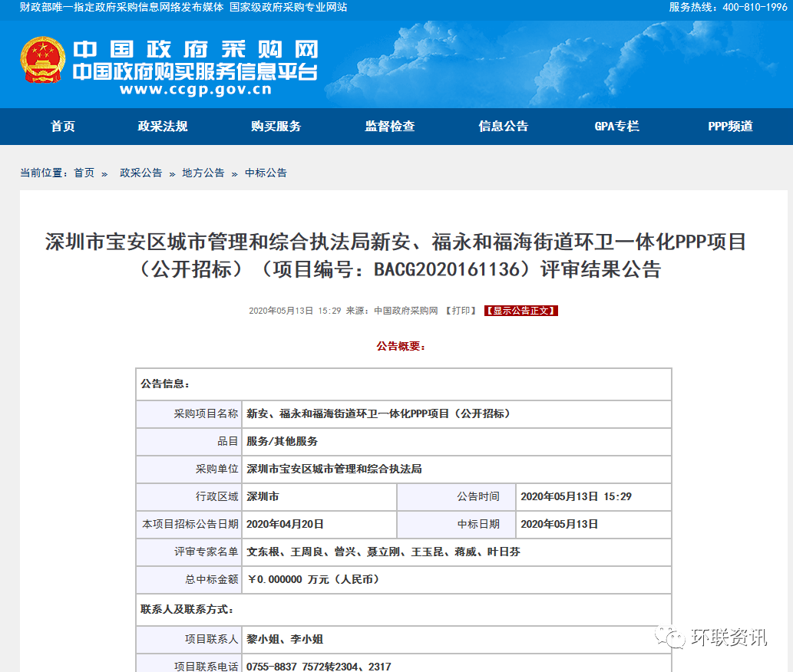The image size is (793, 672).
Task: Click the 中国政府采购网 site title banner
Action: click(x=195, y=50)
